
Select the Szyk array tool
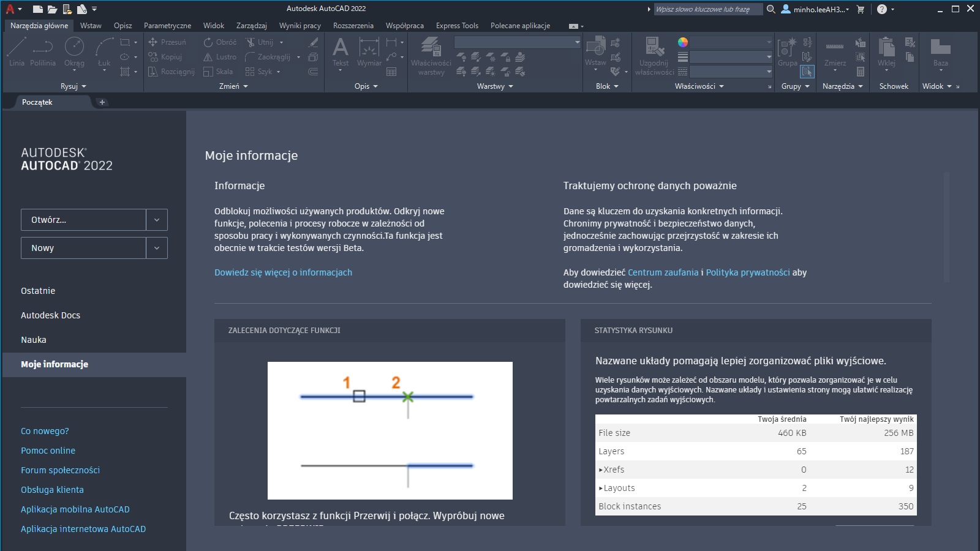click(x=258, y=72)
